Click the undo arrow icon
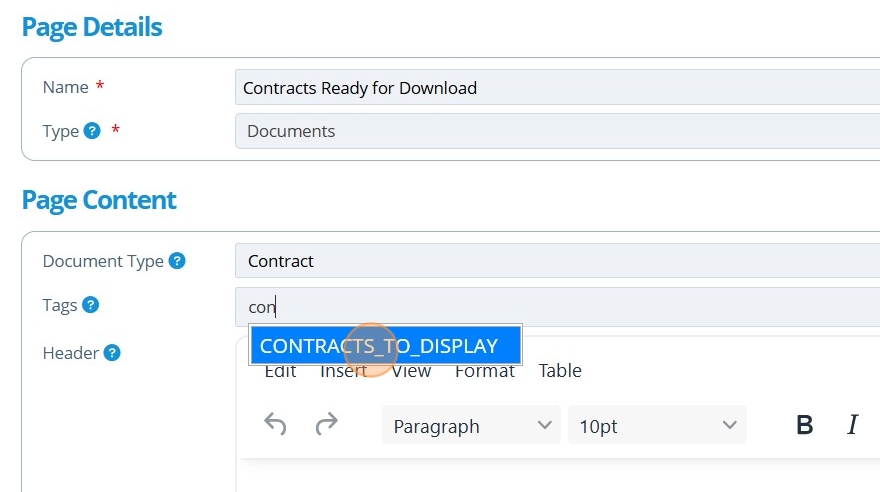The height and width of the screenshot is (492, 880). pos(275,425)
